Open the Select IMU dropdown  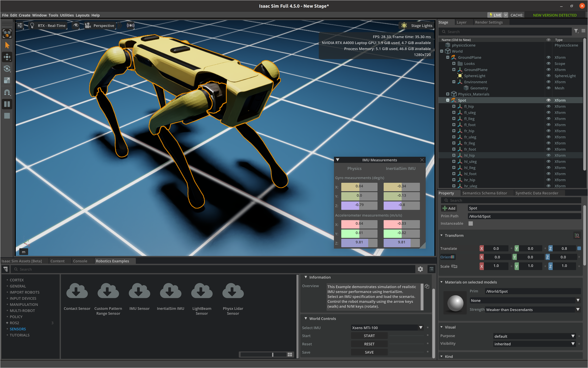click(x=387, y=328)
